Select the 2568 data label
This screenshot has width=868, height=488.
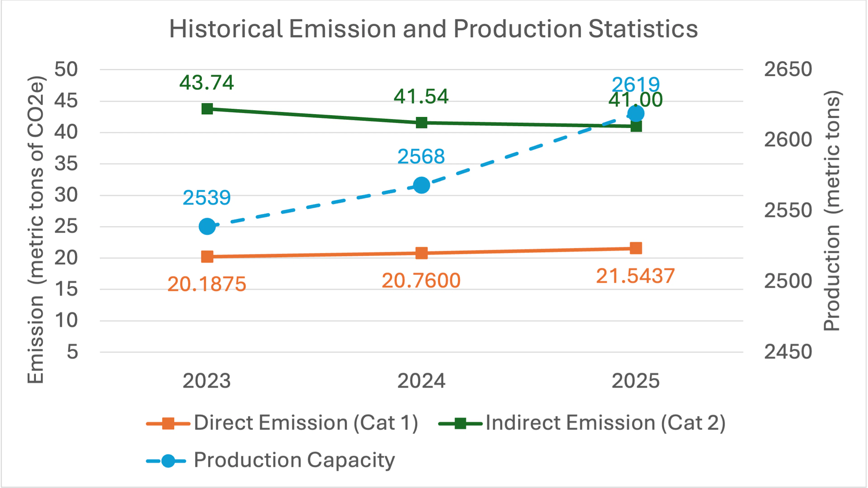421,157
